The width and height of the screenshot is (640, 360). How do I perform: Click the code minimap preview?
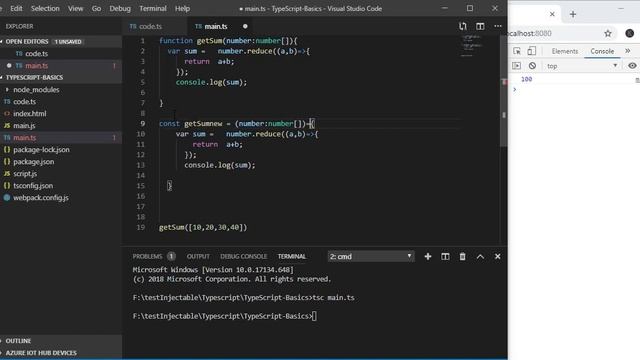coord(473,45)
